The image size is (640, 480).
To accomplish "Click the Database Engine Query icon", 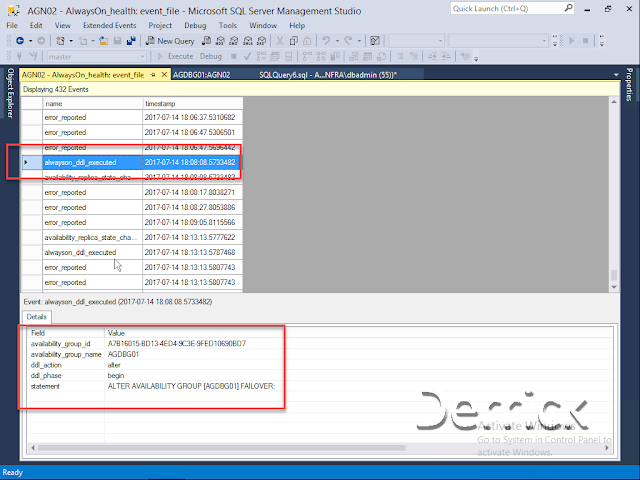I will 207,40.
